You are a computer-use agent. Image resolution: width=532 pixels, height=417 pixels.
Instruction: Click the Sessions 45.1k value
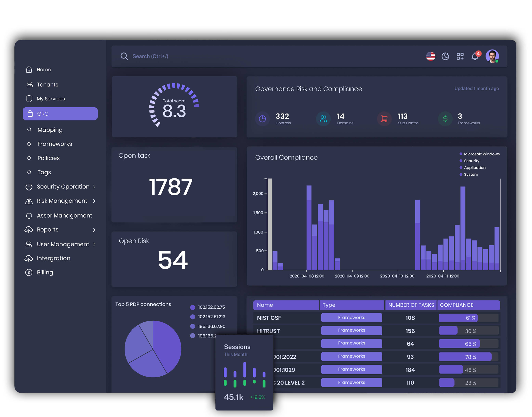[233, 397]
